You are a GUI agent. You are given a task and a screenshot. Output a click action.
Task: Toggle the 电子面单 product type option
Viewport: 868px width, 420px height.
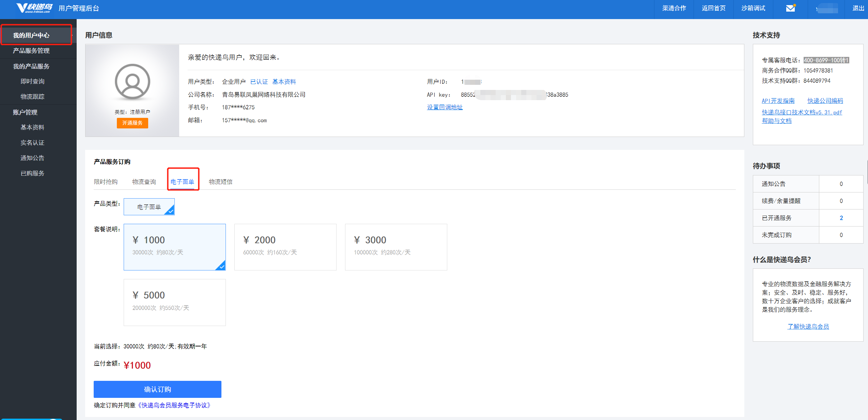(149, 207)
